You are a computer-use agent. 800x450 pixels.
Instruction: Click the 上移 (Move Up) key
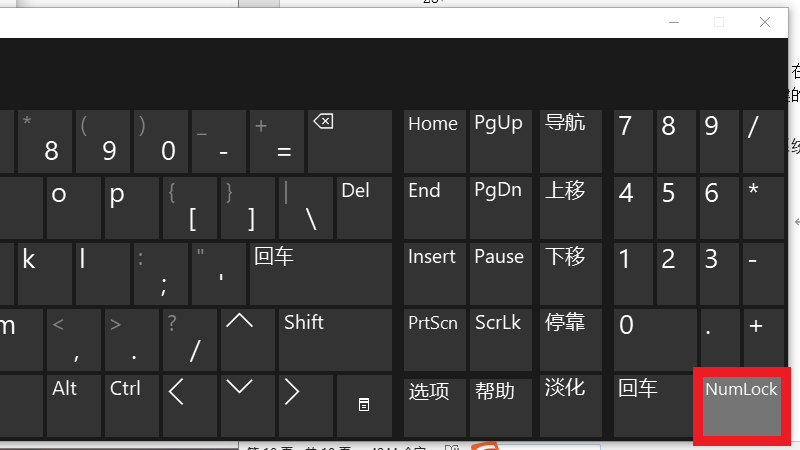point(568,207)
